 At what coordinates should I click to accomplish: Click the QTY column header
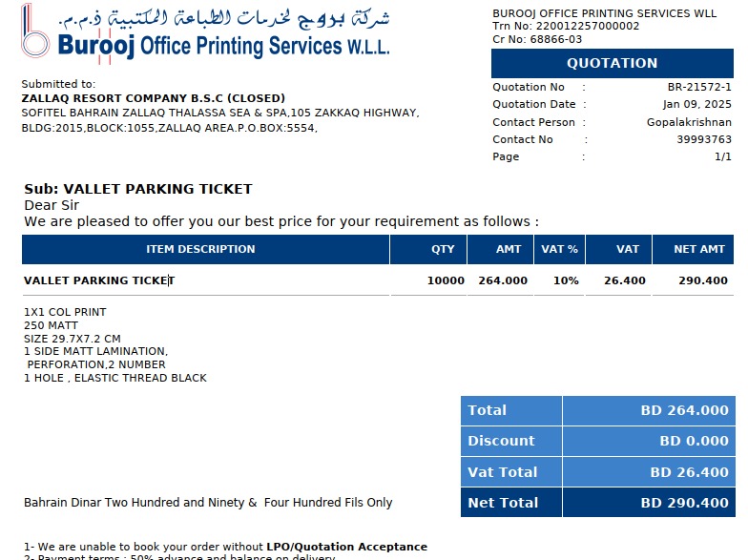pyautogui.click(x=443, y=249)
